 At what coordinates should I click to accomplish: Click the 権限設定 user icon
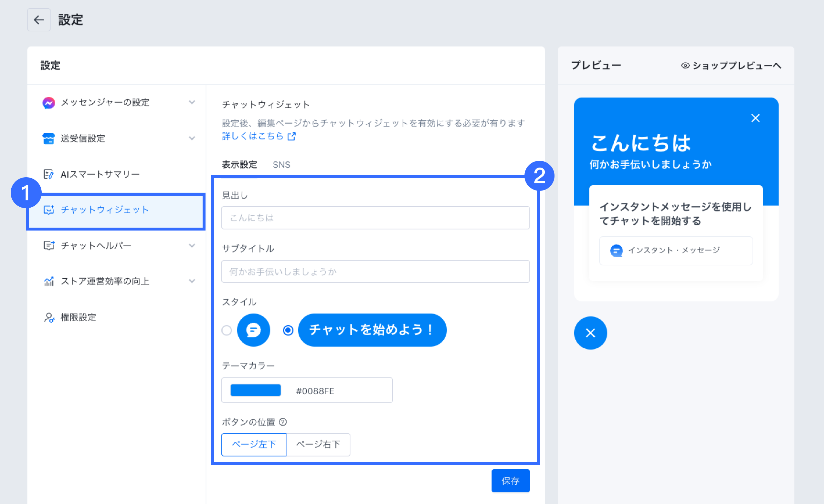click(x=49, y=317)
